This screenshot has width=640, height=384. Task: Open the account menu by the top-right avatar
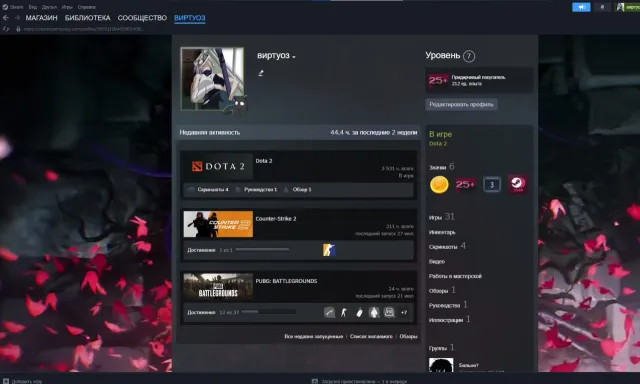pyautogui.click(x=628, y=7)
